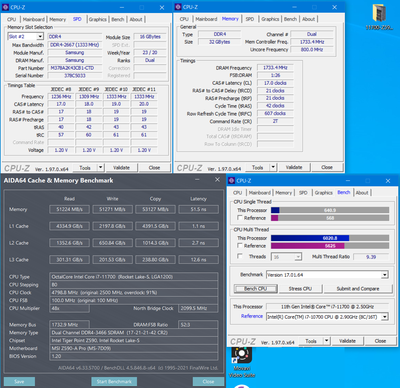The width and height of the screenshot is (400, 388).
Task: Minimize the AIDA64 Cache & Memory Benchmark window
Action: click(x=198, y=180)
